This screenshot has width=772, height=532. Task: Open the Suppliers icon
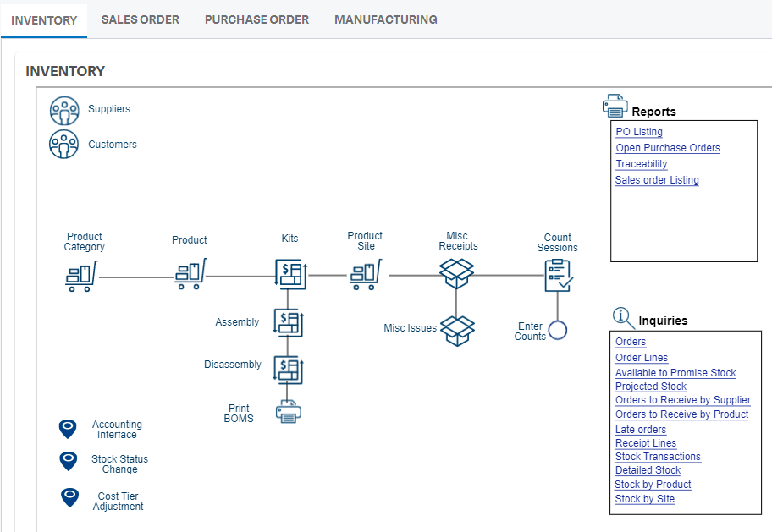click(x=65, y=110)
